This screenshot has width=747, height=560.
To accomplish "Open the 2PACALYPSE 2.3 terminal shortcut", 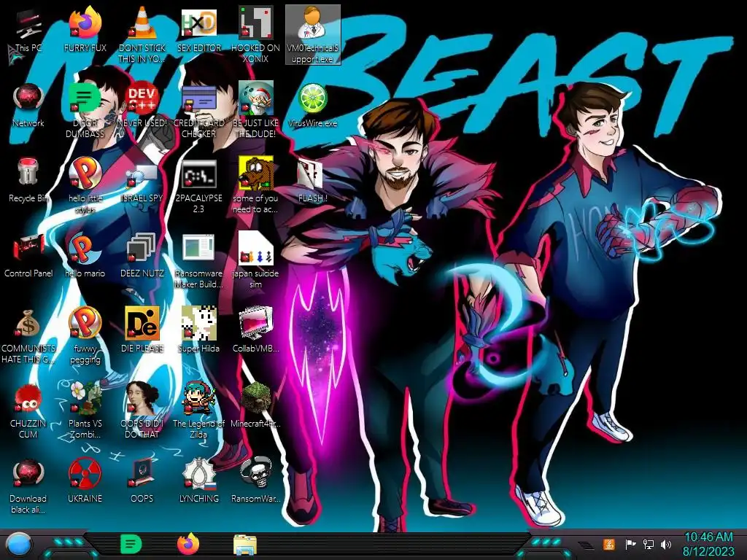I will [x=198, y=186].
